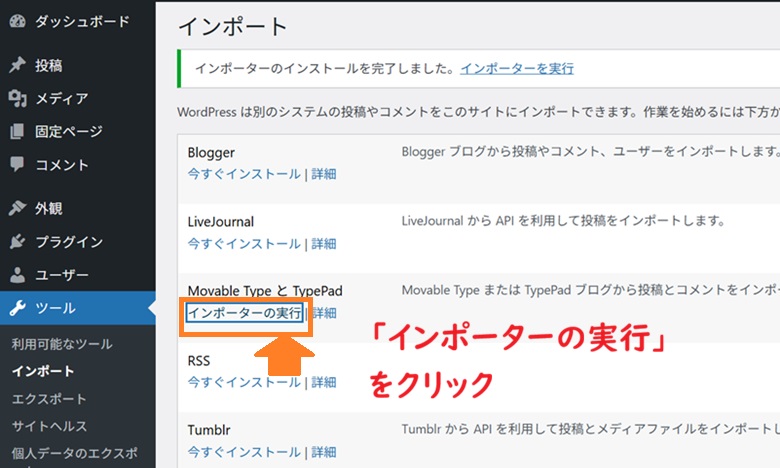This screenshot has height=468, width=780.
Task: Open 詳細 link for RSS
Action: point(324,382)
